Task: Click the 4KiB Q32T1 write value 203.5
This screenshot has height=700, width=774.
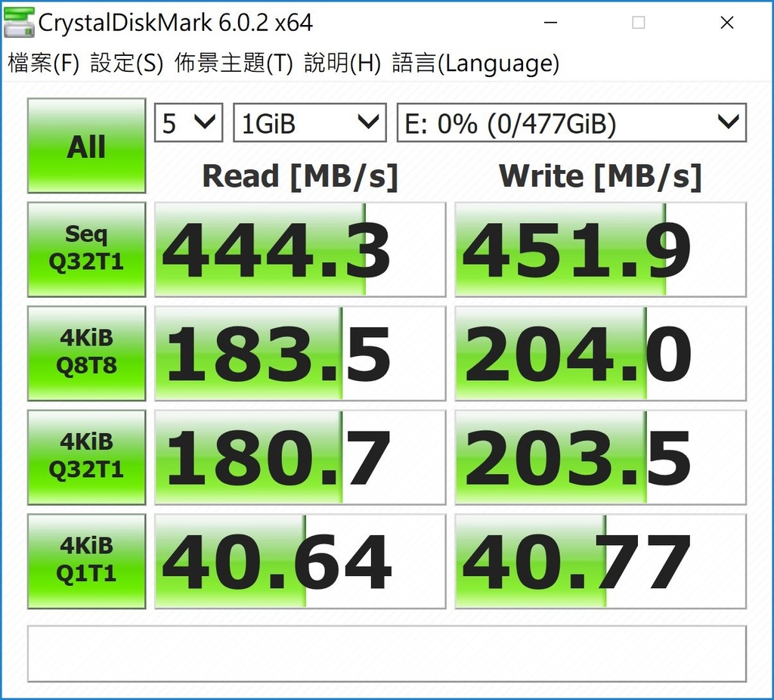Action: pyautogui.click(x=600, y=457)
